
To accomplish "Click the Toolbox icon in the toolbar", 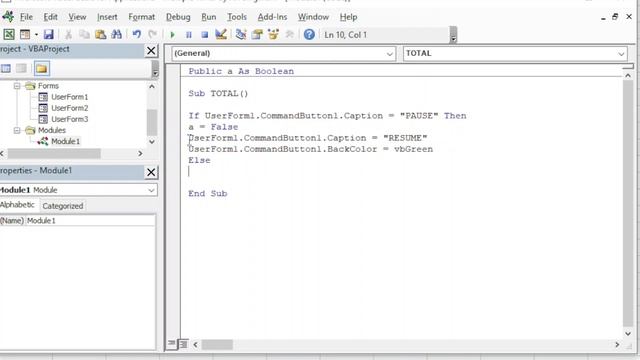I will click(x=289, y=35).
